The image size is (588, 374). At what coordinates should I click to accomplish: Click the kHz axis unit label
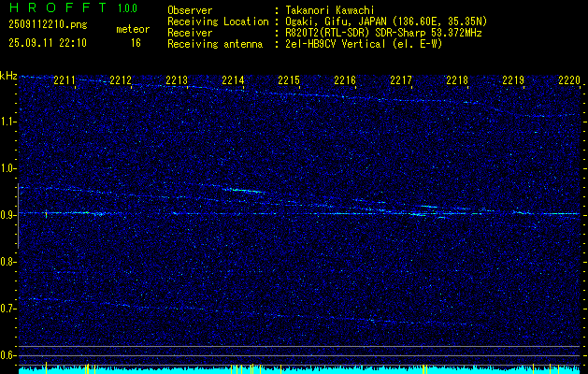(x=8, y=76)
